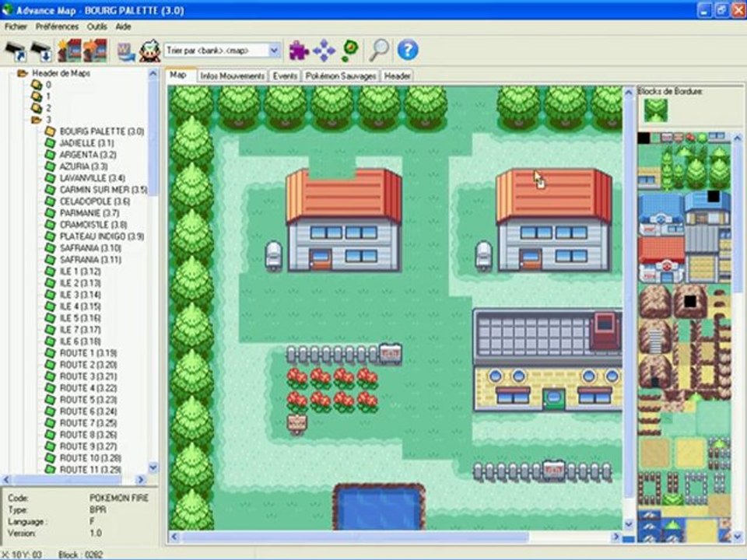Select AZURIA (3.3) map
Screen dimensions: 747x560
tap(83, 166)
